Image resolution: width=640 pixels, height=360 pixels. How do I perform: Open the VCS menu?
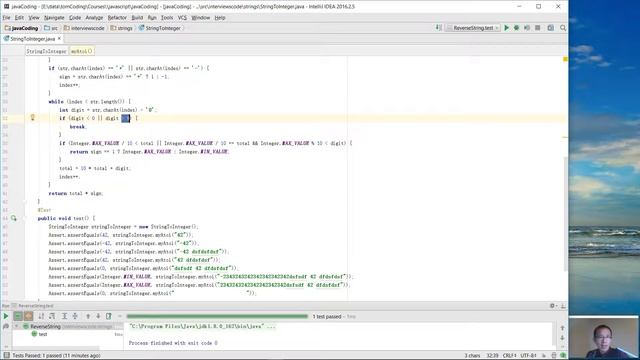coord(182,18)
